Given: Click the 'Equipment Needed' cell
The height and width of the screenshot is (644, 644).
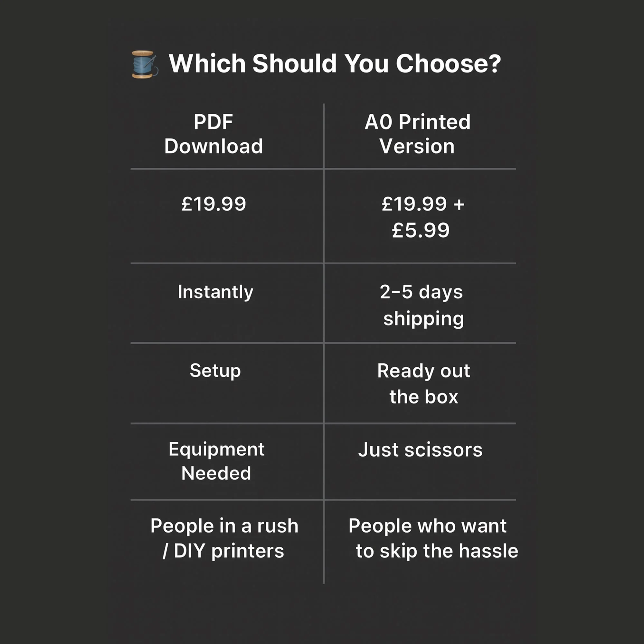Looking at the screenshot, I should [216, 461].
